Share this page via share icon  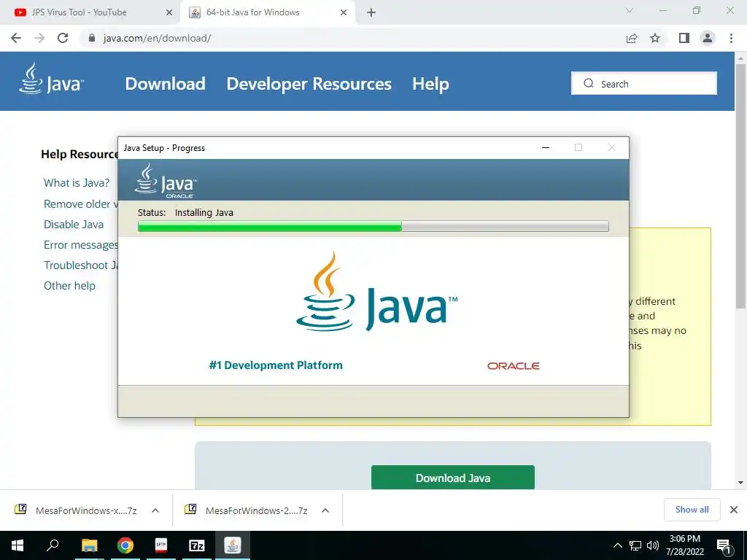pyautogui.click(x=632, y=38)
